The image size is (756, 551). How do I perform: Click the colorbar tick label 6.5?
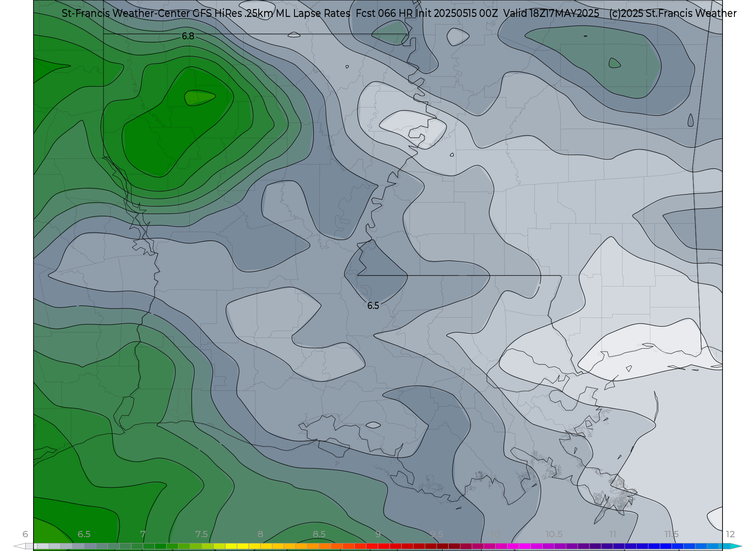pos(84,534)
